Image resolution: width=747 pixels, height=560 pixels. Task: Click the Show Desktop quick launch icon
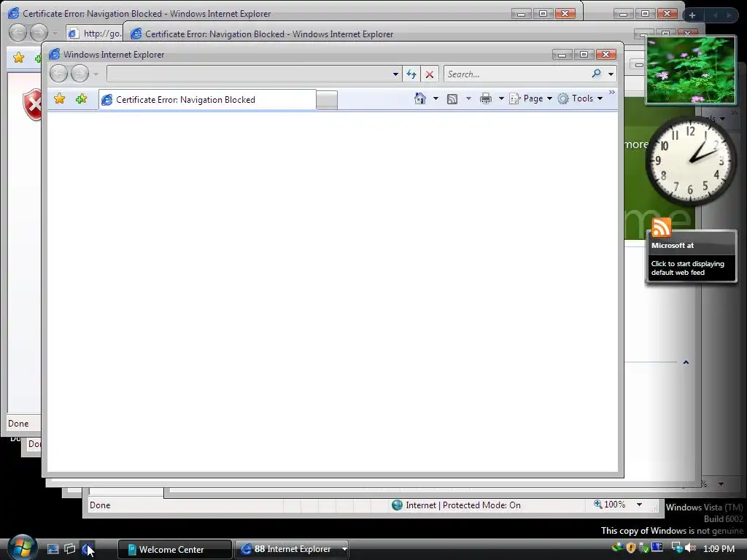click(x=53, y=549)
